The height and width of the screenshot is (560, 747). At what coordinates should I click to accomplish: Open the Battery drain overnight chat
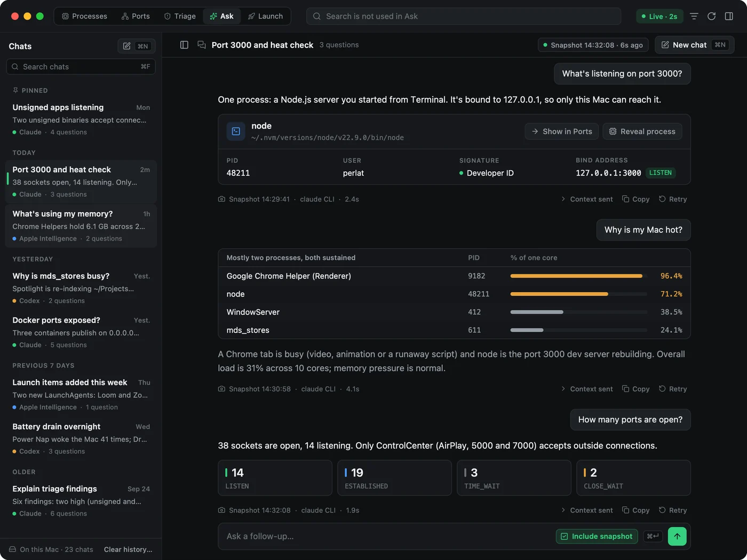click(81, 438)
